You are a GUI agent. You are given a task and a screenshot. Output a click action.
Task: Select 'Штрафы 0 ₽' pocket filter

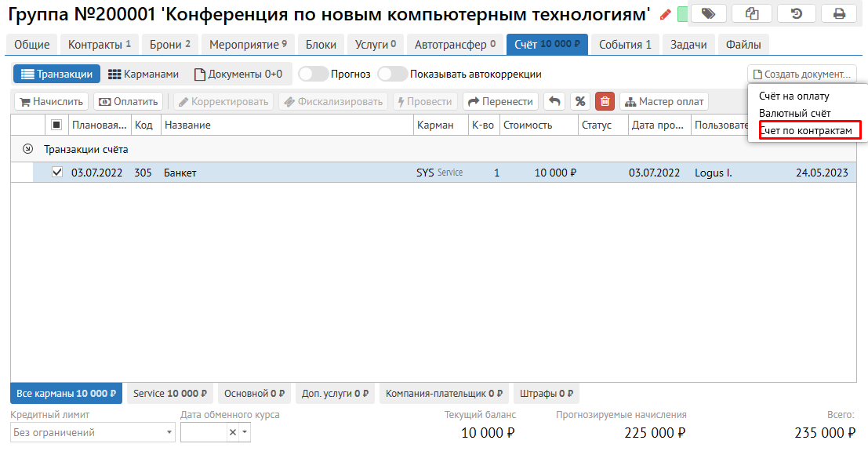[547, 394]
